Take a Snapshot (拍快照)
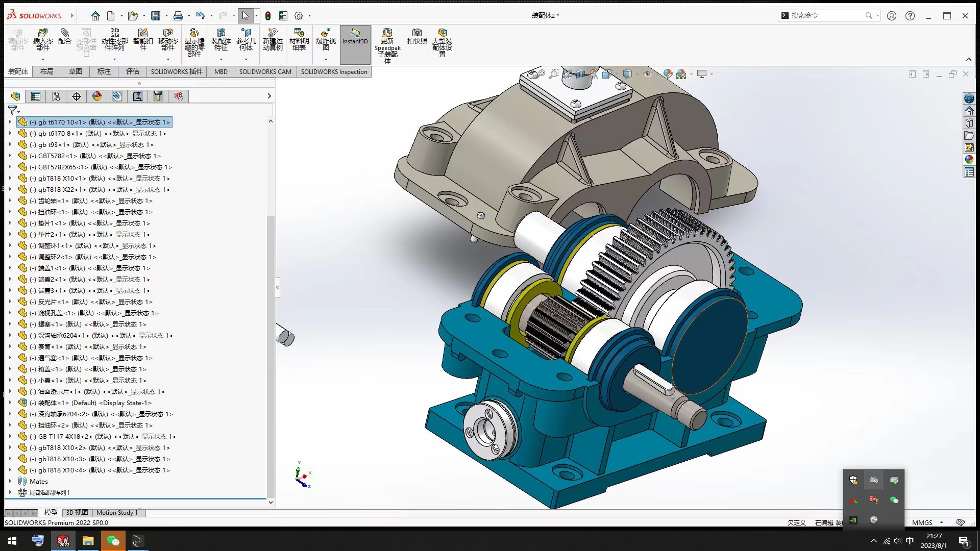 click(417, 37)
